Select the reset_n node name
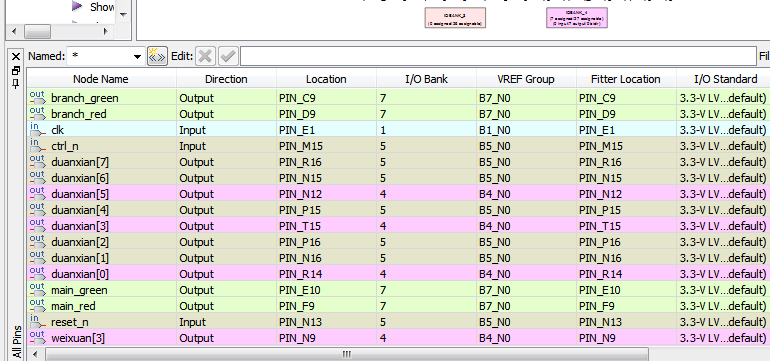 70,322
